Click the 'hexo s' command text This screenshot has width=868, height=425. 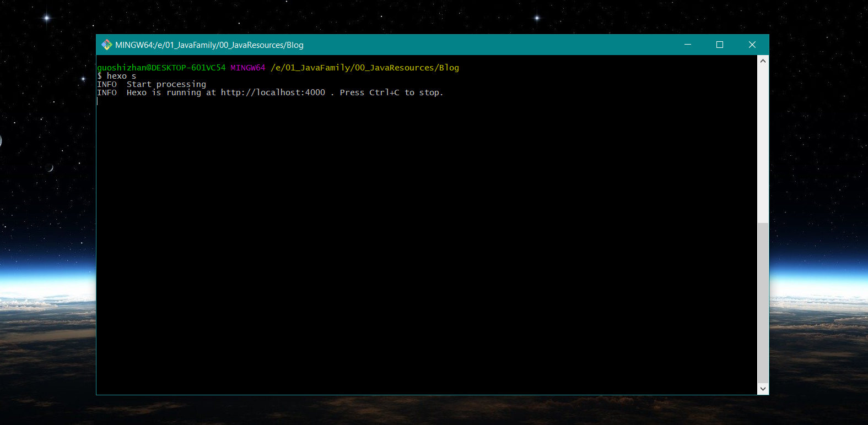(121, 76)
